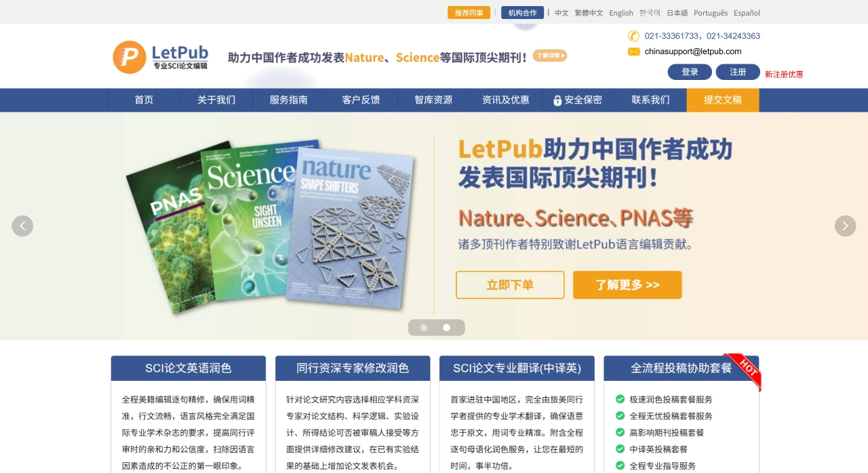This screenshot has height=473, width=868.
Task: Click the phone icon beside 021-33361733
Action: (633, 36)
